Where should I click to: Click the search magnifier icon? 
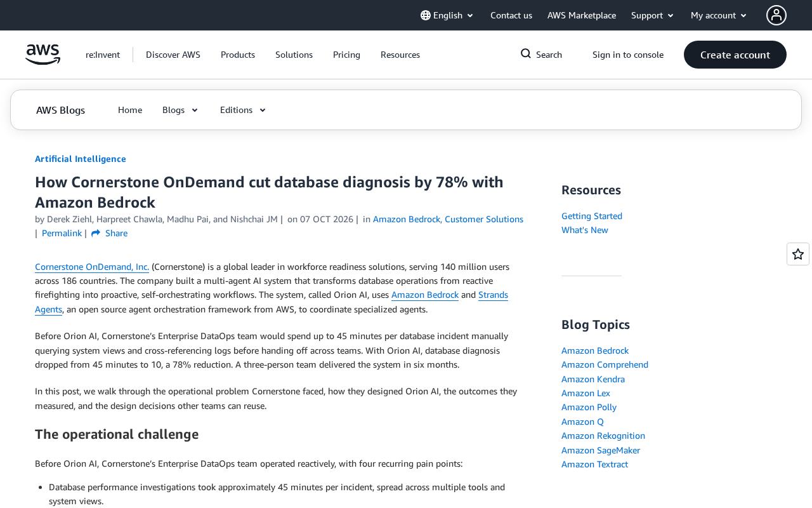526,54
